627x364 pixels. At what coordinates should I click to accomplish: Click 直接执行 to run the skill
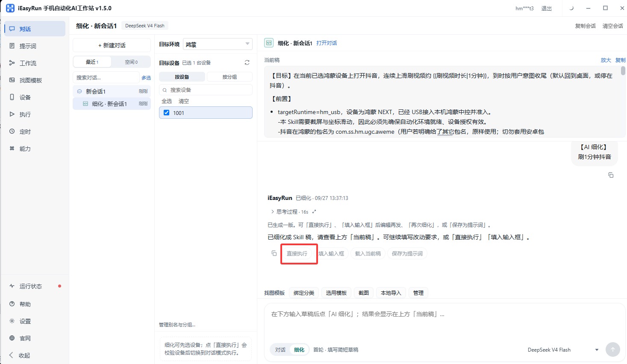[297, 254]
